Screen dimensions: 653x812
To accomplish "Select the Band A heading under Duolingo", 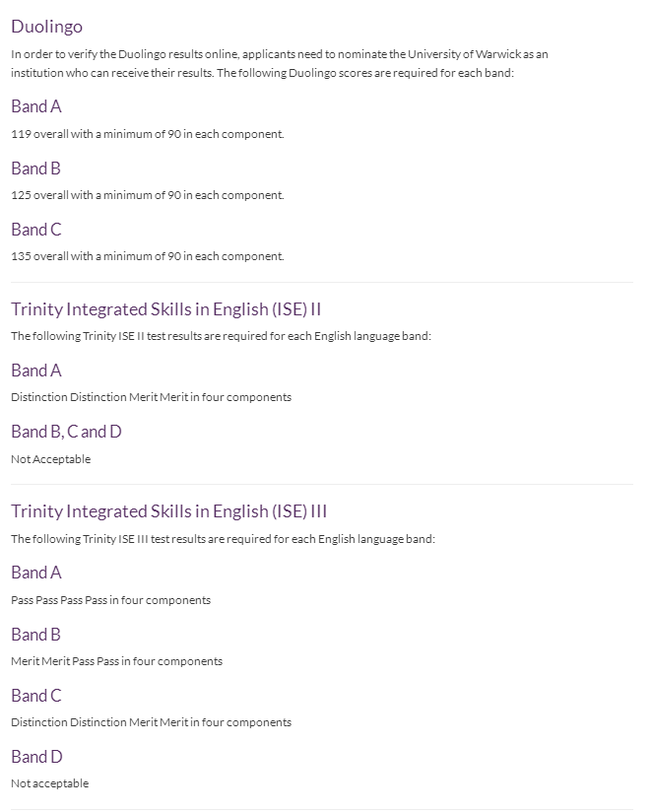I will point(36,106).
